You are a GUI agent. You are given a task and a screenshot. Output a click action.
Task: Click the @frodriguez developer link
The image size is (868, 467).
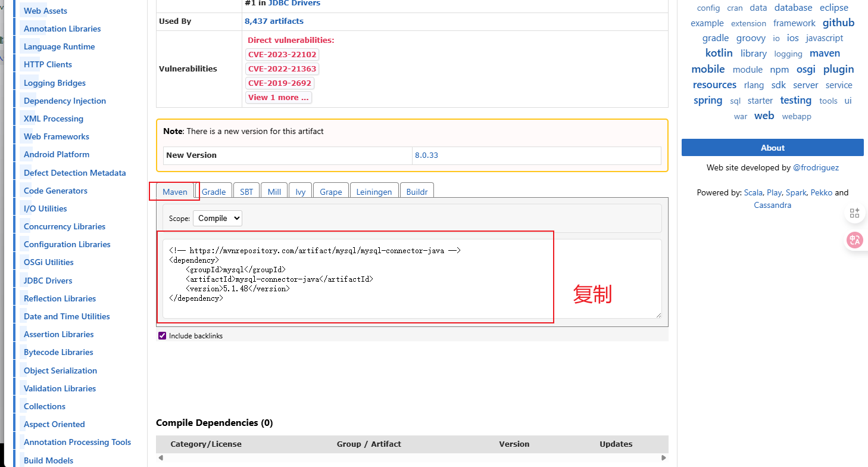(x=816, y=167)
